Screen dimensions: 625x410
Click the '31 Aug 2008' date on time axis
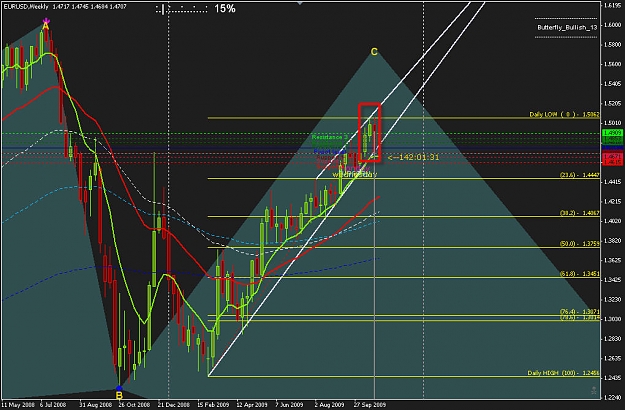[96, 405]
